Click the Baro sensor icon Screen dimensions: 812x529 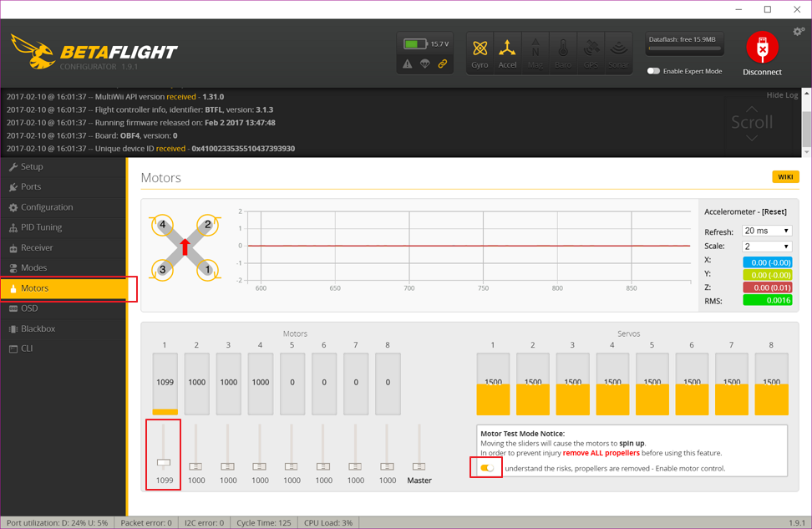(x=563, y=48)
